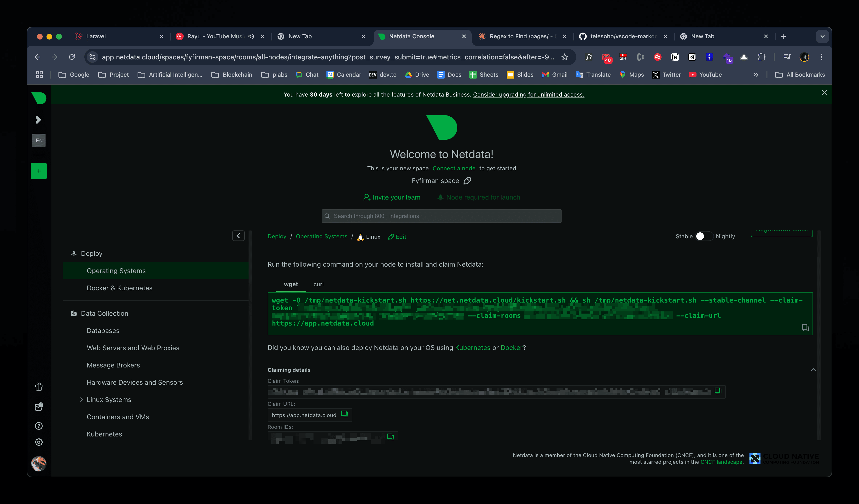
Task: Focus the Search through 800+ integrations field
Action: coord(441,216)
